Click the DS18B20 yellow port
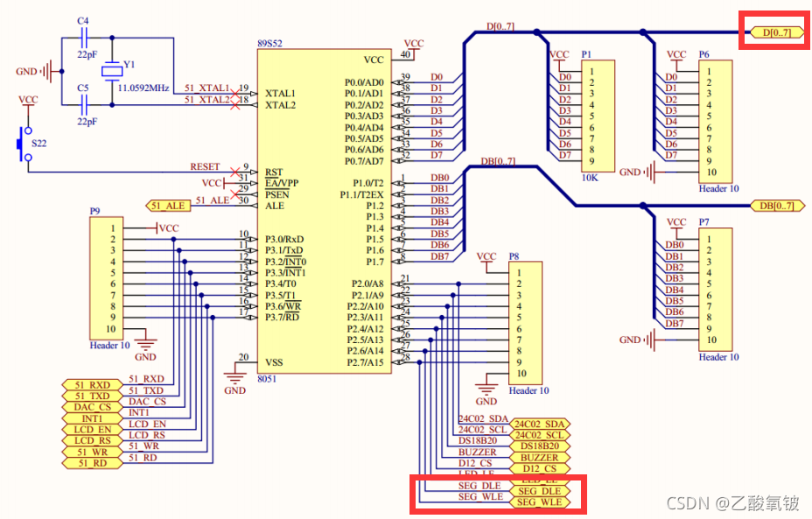Viewport: 812px width, 519px height. [x=540, y=446]
